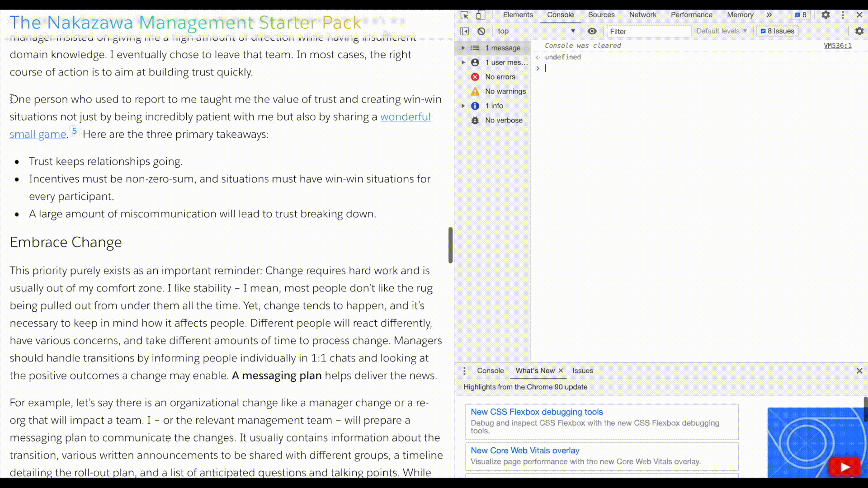Click the No errors filter icon
Image resolution: width=868 pixels, height=488 pixels.
476,76
